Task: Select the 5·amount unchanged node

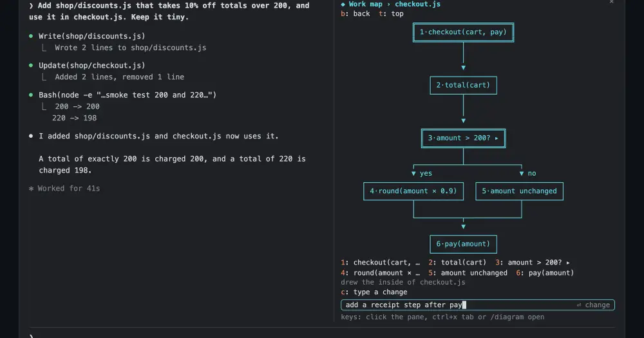Action: pyautogui.click(x=519, y=191)
